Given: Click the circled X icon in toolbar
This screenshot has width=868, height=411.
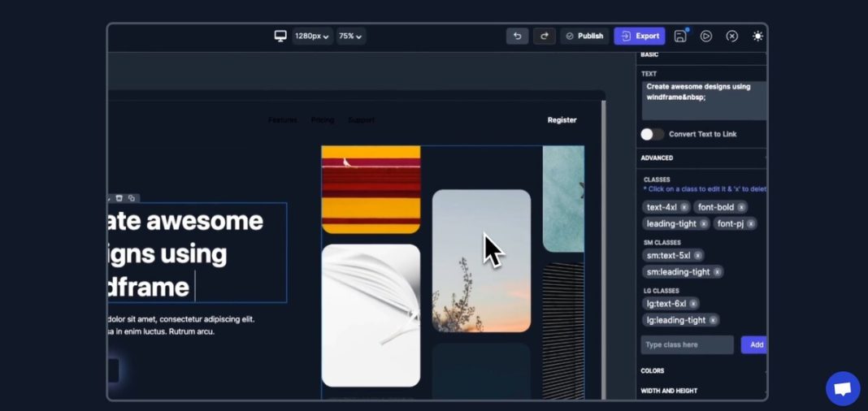Looking at the screenshot, I should pyautogui.click(x=731, y=36).
